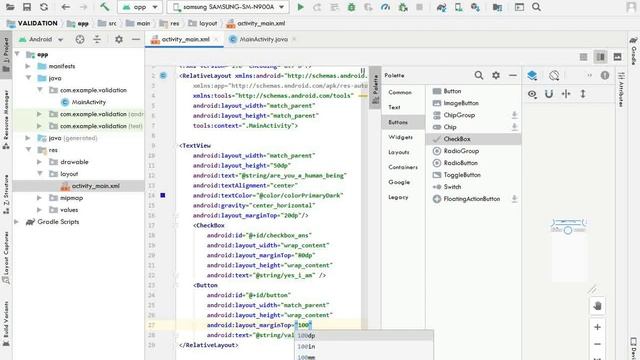This screenshot has height=360, width=640.
Task: Select RadioGroup in the palette
Action: [x=473, y=151]
